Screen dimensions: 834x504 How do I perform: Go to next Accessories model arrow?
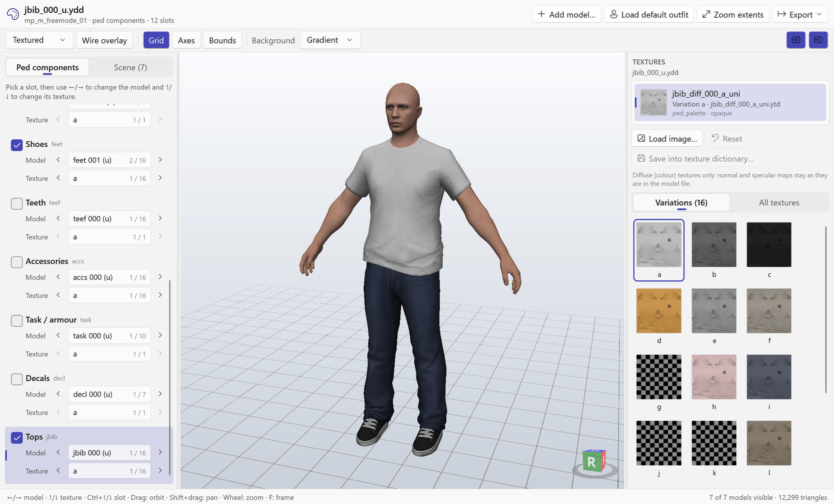click(x=160, y=277)
